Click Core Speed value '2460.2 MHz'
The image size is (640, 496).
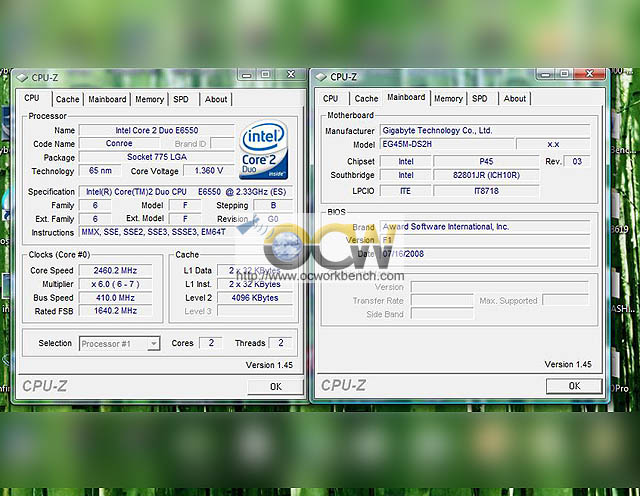[115, 271]
